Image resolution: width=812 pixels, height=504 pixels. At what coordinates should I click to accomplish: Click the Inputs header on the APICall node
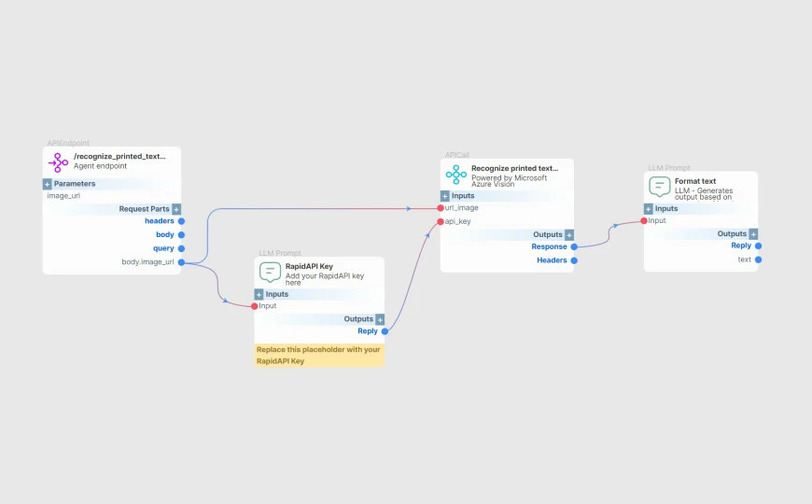tap(507, 196)
